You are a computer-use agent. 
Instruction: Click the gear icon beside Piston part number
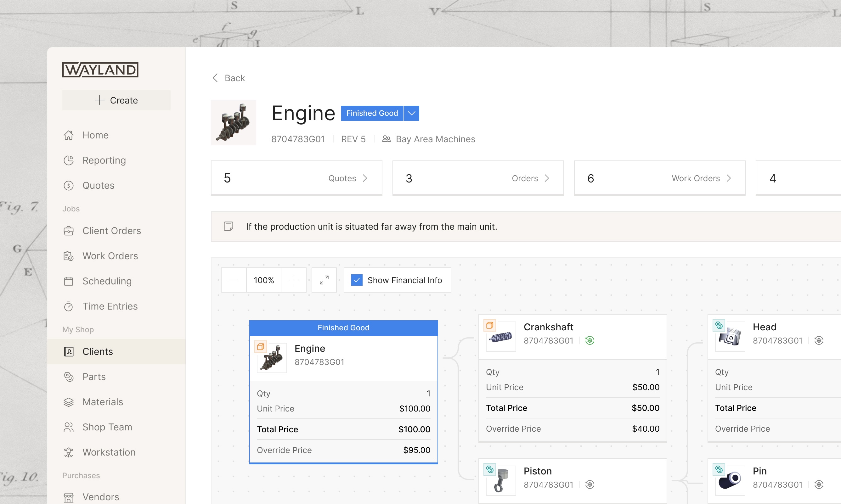[590, 484]
